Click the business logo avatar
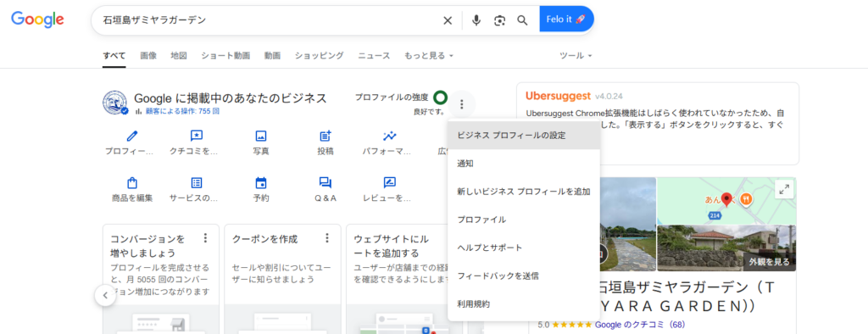The width and height of the screenshot is (868, 334). [x=115, y=103]
